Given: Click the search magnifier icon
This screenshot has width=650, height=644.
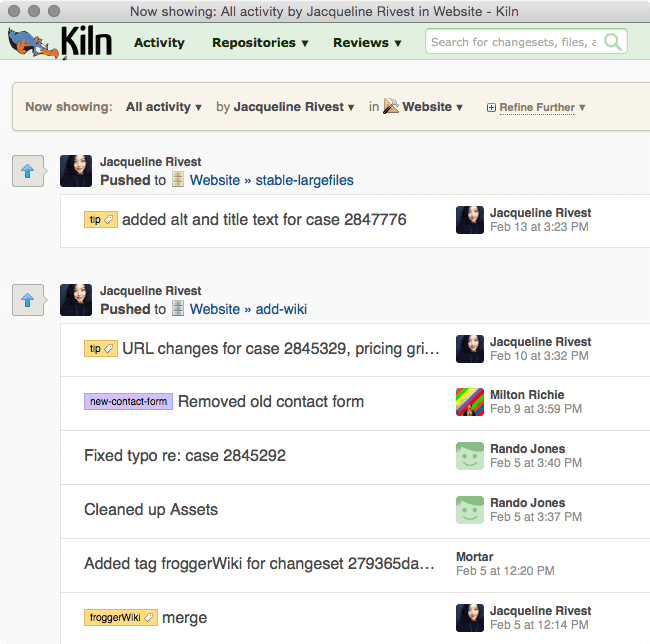Looking at the screenshot, I should coord(612,42).
